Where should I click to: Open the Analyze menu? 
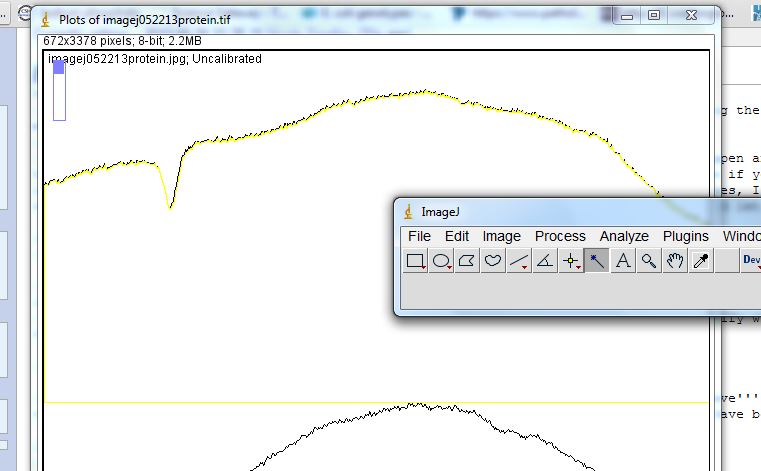pos(624,236)
